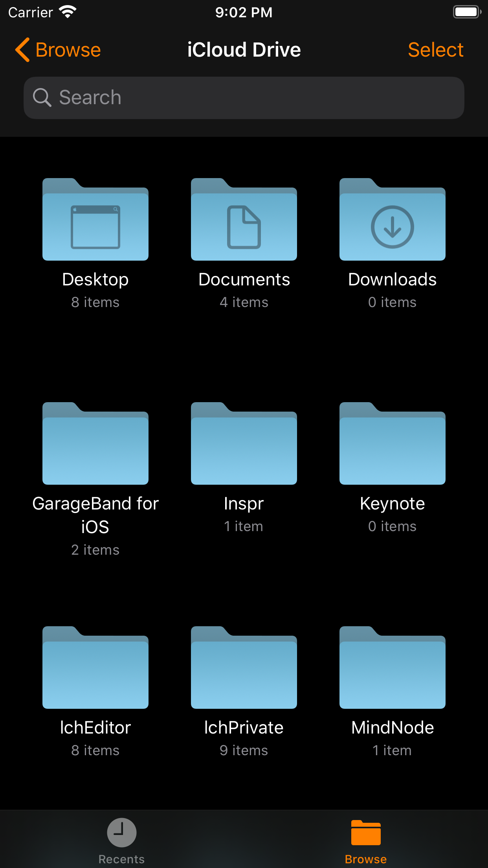The width and height of the screenshot is (488, 868).
Task: Tap the IchPrivate folder name
Action: [x=244, y=728]
